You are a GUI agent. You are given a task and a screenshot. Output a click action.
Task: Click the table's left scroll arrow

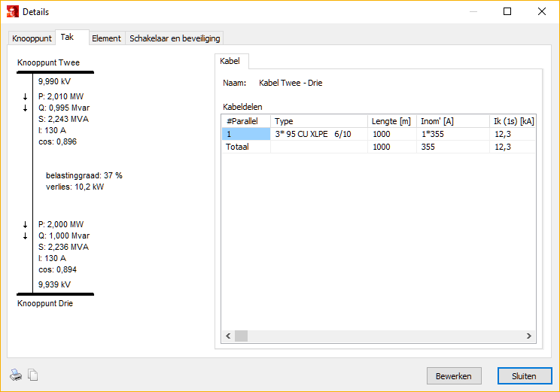click(228, 336)
